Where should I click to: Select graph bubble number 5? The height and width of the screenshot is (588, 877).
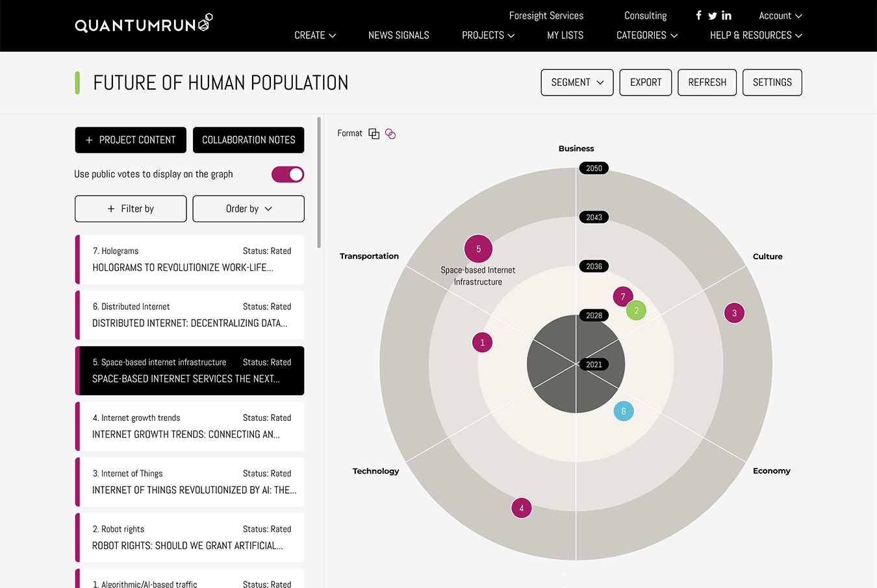[x=478, y=249]
